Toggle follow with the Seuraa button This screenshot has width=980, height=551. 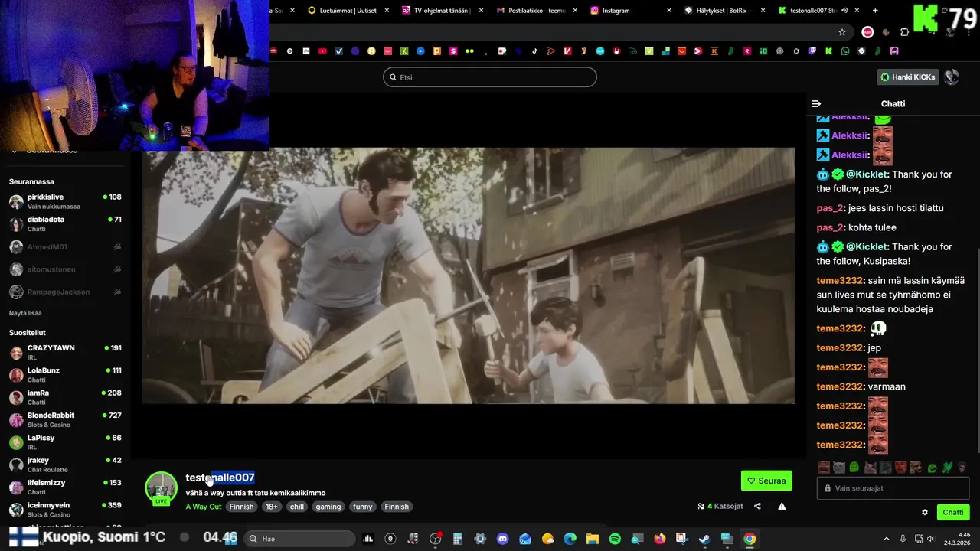tap(766, 481)
